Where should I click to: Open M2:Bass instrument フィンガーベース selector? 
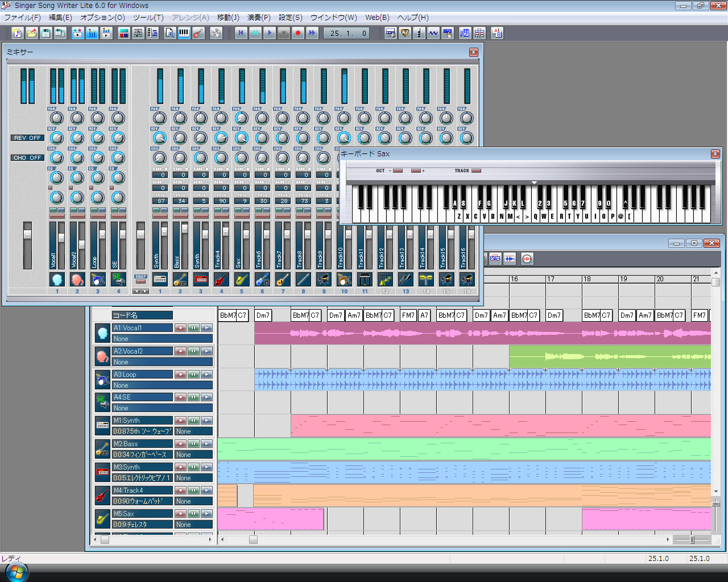point(142,455)
